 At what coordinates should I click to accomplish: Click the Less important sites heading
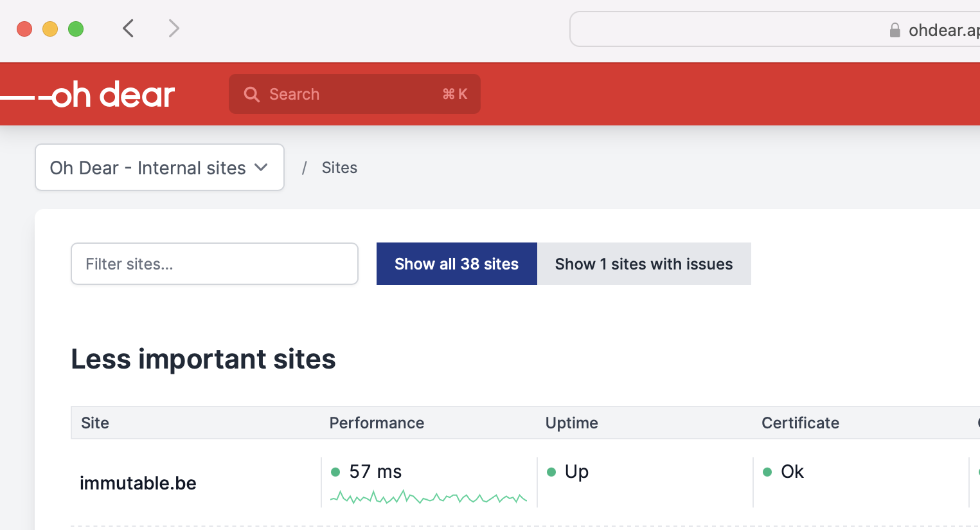[x=203, y=359]
